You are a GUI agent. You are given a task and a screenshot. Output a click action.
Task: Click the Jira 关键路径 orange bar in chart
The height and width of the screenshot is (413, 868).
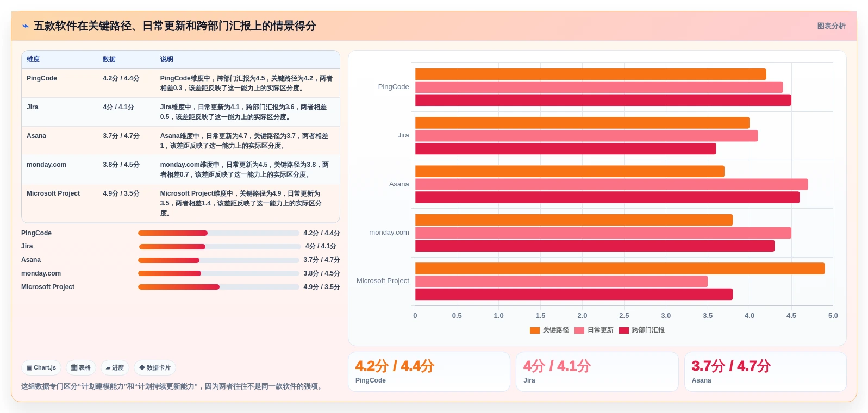click(x=582, y=123)
